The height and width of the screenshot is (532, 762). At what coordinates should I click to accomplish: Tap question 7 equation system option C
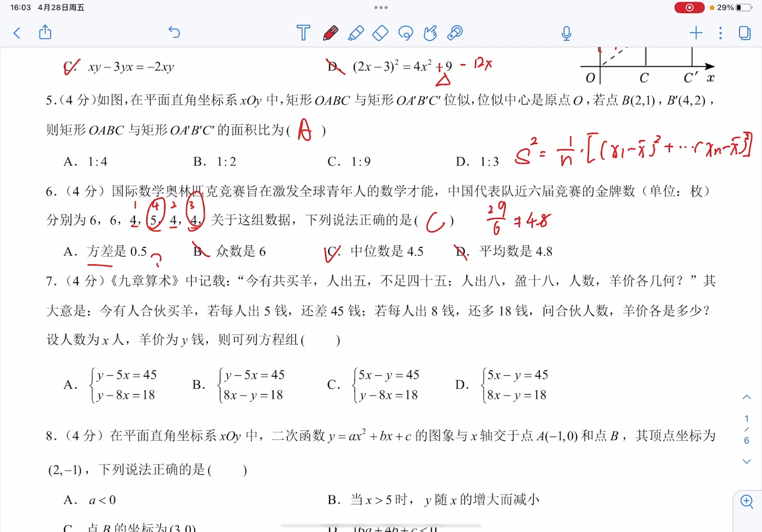tap(373, 385)
